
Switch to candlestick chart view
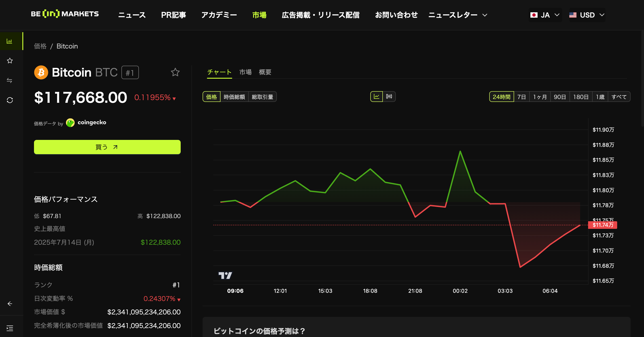[x=389, y=97]
